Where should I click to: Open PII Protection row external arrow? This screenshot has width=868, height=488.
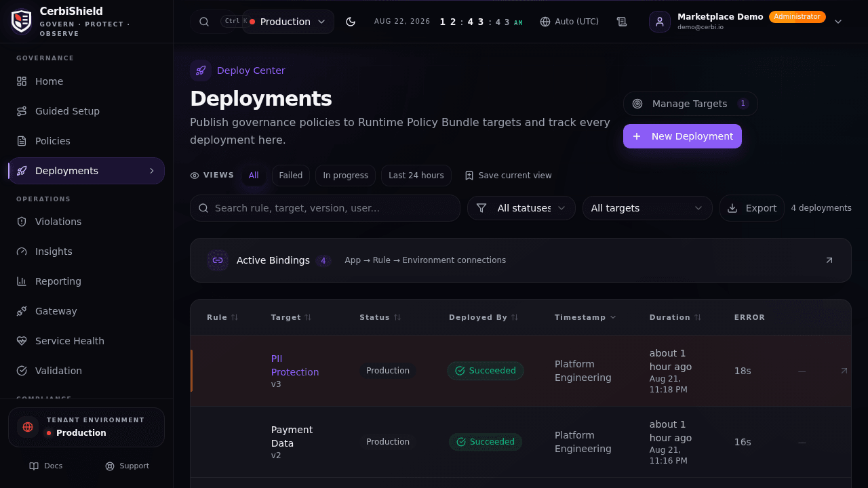tap(844, 371)
